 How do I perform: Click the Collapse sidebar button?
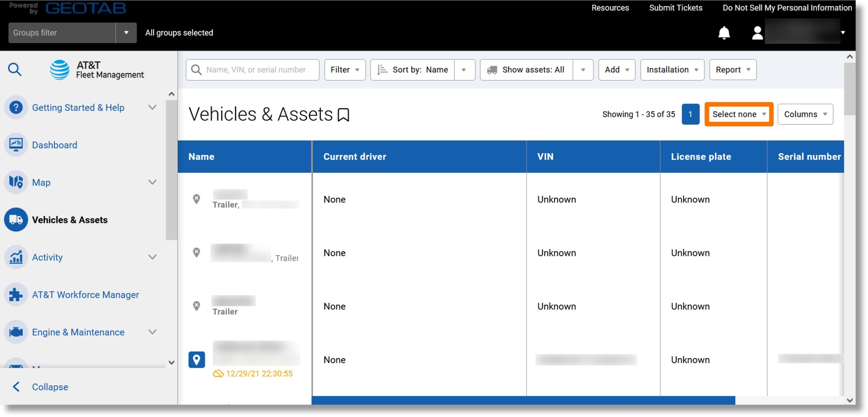(49, 386)
